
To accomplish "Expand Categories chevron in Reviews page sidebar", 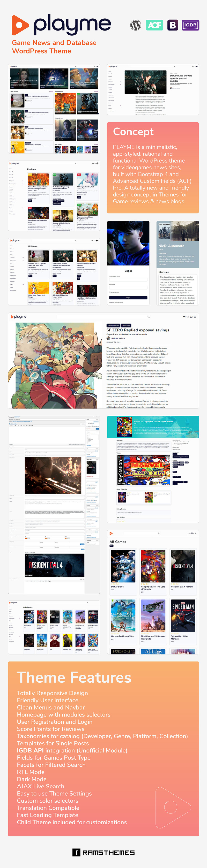I will point(23,181).
